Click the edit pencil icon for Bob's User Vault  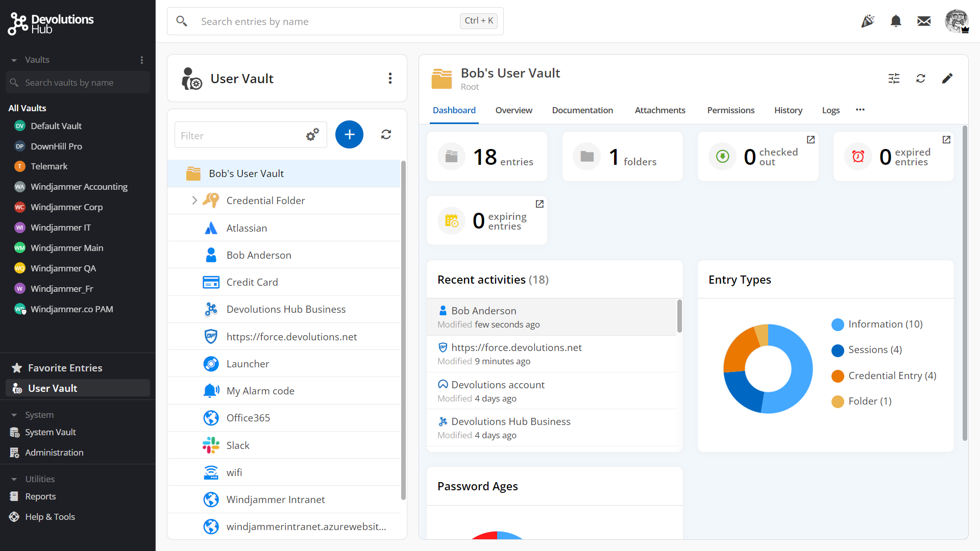(947, 79)
